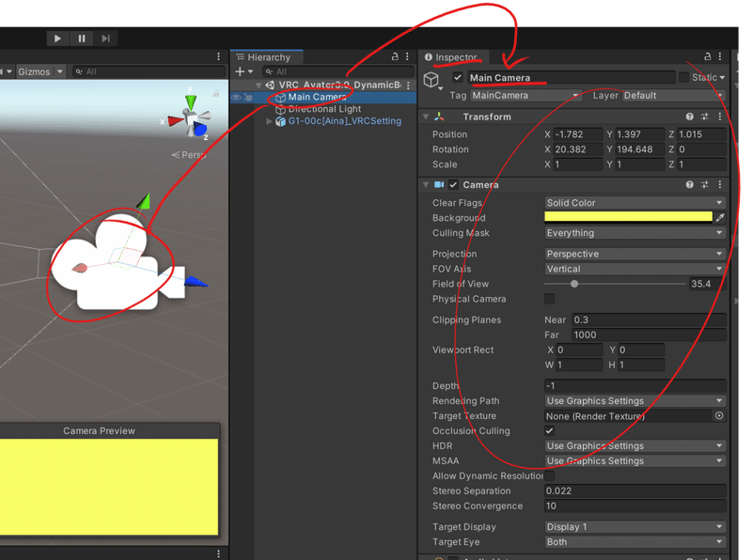Click the green Y axis cone of orientation gizmo
This screenshot has height=560, width=752.
[191, 102]
